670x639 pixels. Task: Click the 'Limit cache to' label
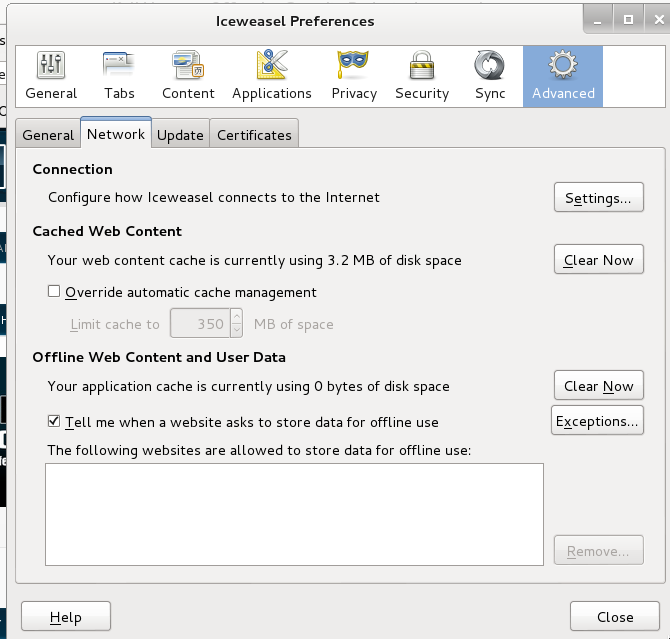pos(115,324)
